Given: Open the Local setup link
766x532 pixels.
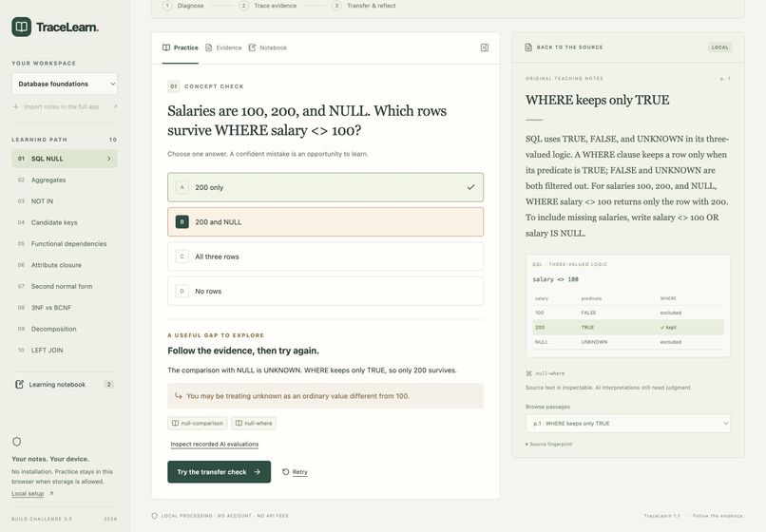Looking at the screenshot, I should (x=28, y=493).
